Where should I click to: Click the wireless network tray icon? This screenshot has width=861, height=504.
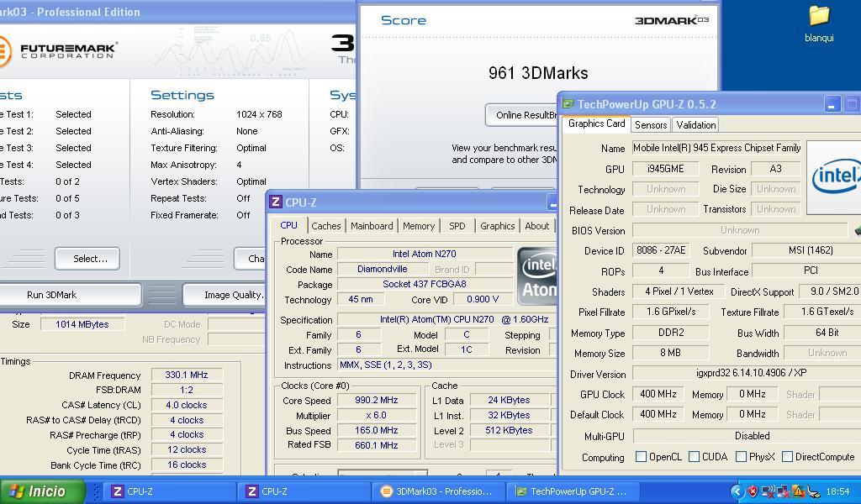tap(769, 491)
